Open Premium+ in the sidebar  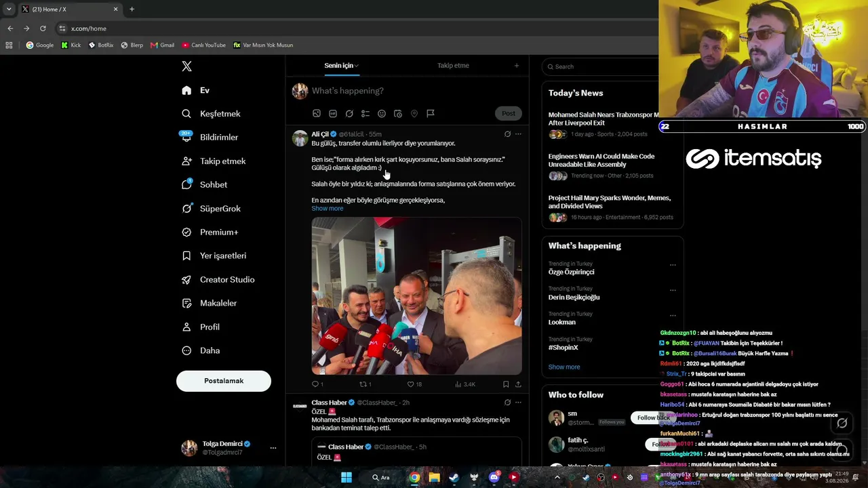coord(210,232)
